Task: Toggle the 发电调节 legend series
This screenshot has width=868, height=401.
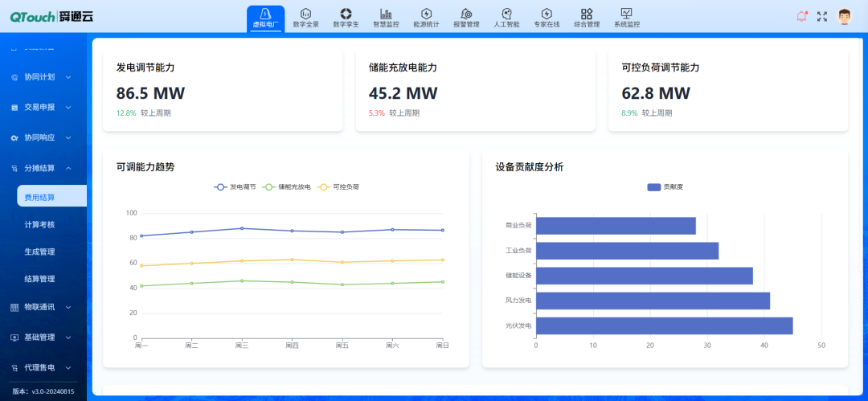Action: 235,187
